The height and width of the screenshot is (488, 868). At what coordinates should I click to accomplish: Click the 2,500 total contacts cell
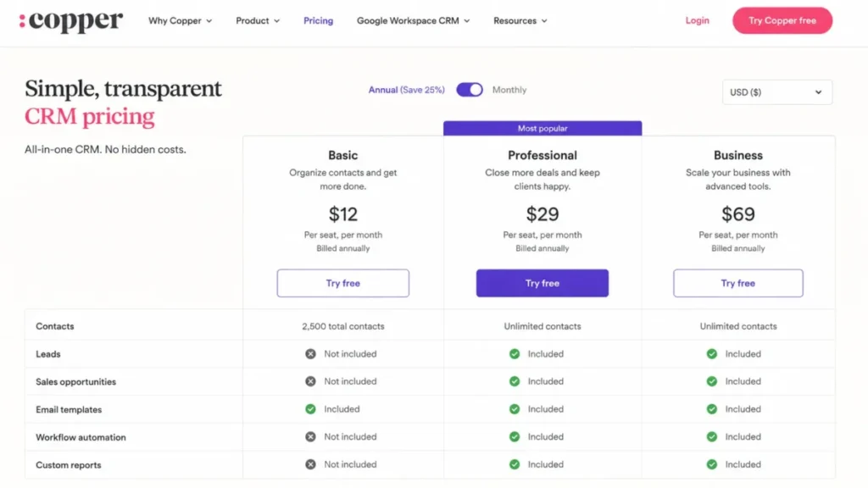tap(343, 326)
